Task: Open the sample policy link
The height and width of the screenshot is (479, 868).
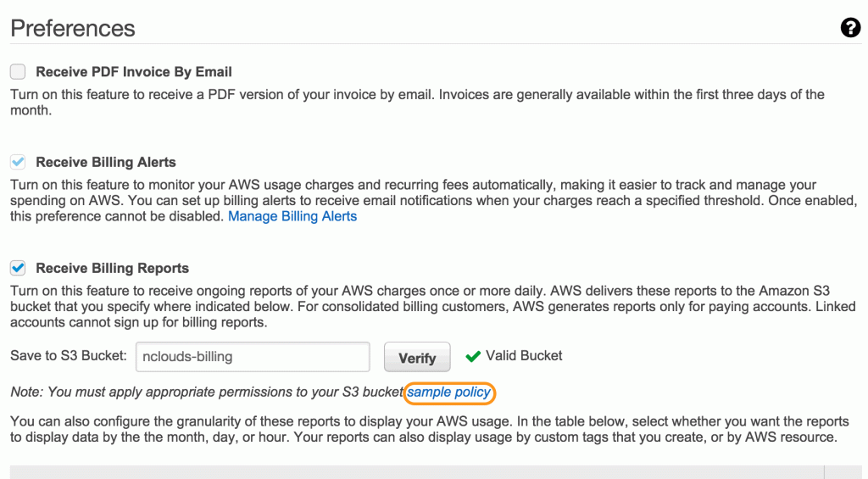Action: 449,392
